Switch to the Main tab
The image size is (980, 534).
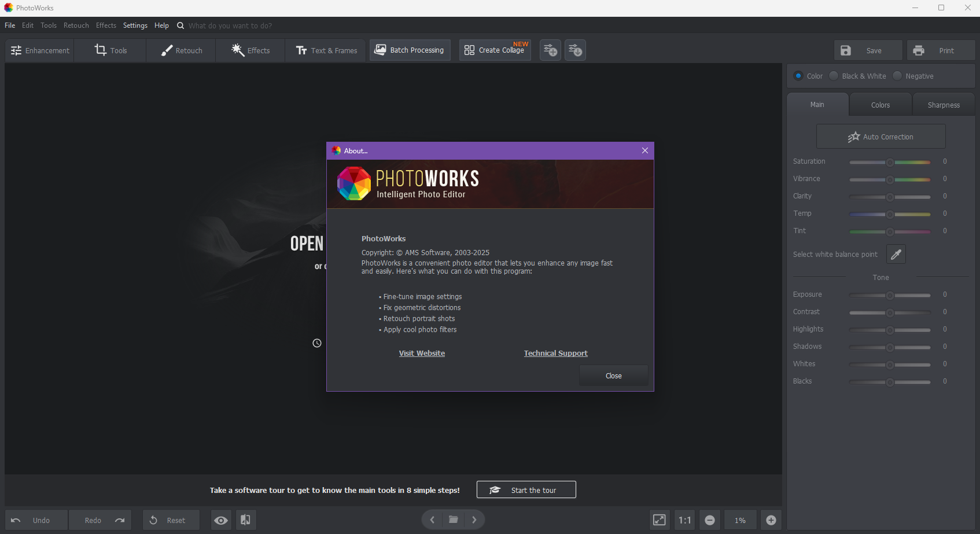tap(817, 105)
